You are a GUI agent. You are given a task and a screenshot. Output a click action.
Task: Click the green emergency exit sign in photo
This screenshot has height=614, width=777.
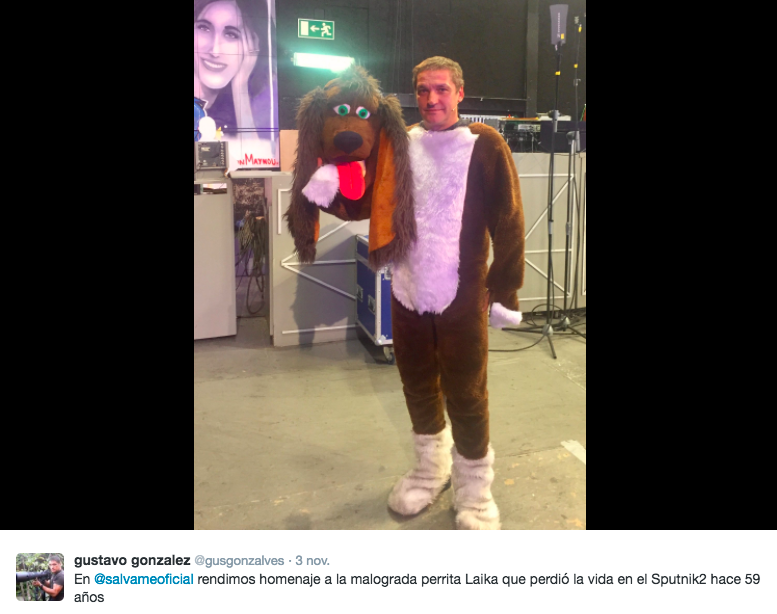(x=316, y=29)
